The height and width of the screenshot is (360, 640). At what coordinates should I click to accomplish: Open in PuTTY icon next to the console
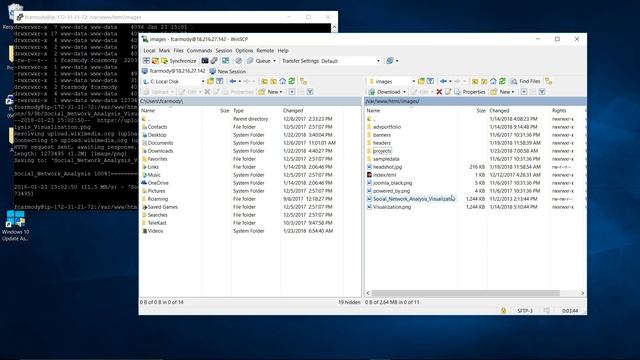(x=214, y=61)
